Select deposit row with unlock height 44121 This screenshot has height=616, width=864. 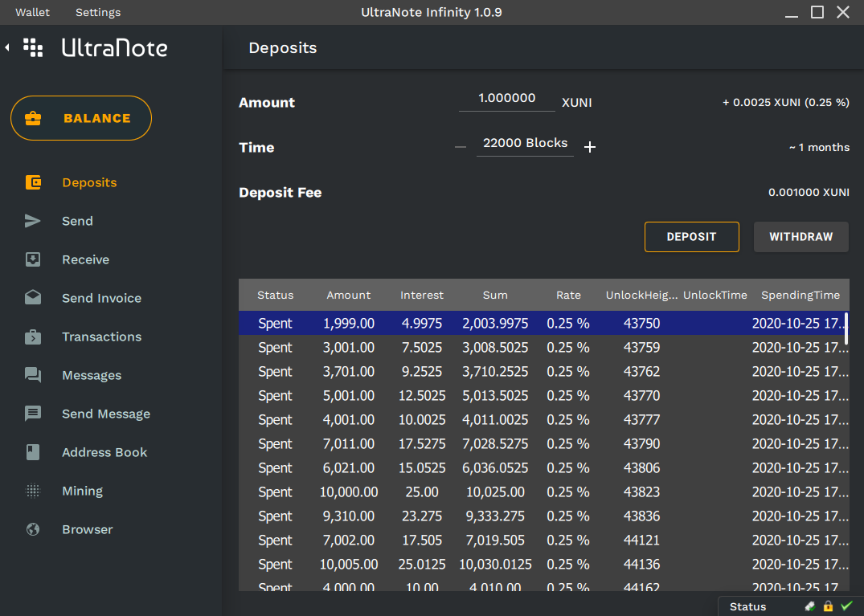tap(543, 540)
